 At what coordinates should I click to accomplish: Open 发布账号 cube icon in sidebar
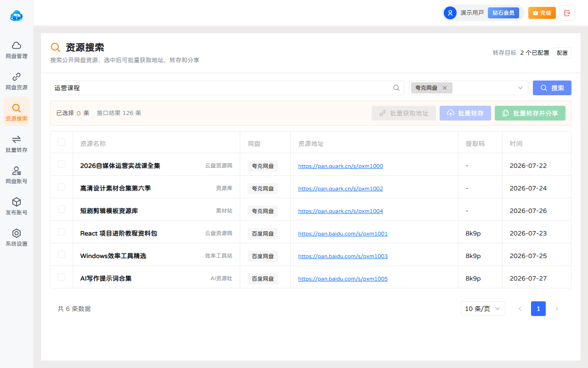17,201
